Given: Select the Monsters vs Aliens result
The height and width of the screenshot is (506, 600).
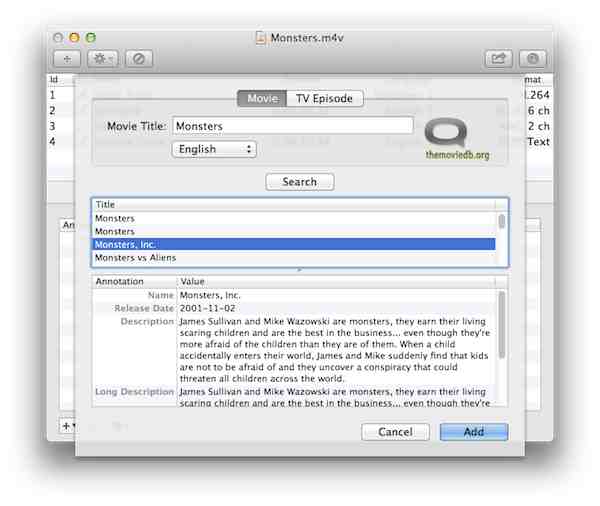Looking at the screenshot, I should tap(295, 258).
